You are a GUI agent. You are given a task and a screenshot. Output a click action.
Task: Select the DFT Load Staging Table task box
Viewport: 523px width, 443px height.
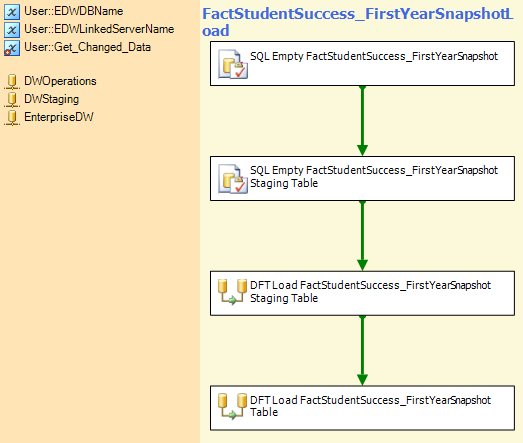tap(362, 293)
